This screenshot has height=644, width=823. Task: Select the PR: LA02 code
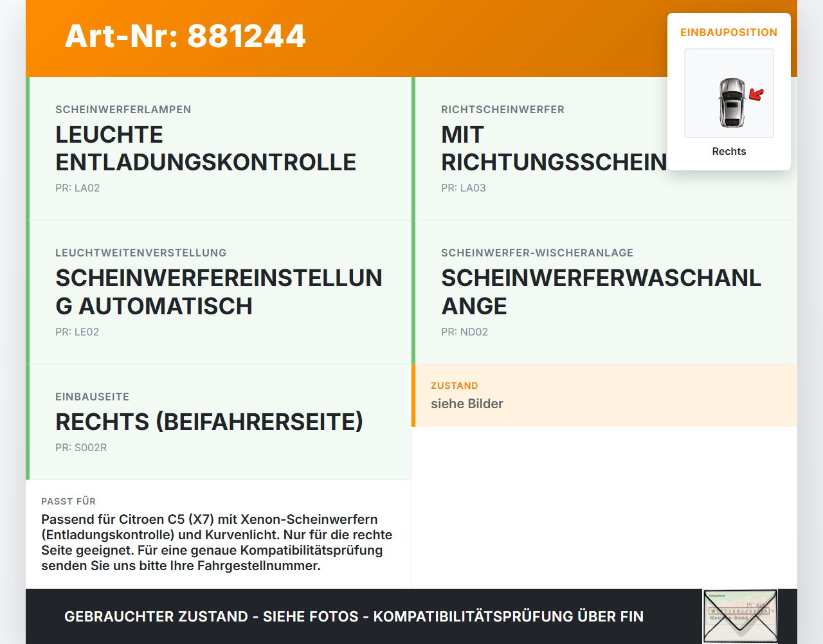[x=78, y=188]
